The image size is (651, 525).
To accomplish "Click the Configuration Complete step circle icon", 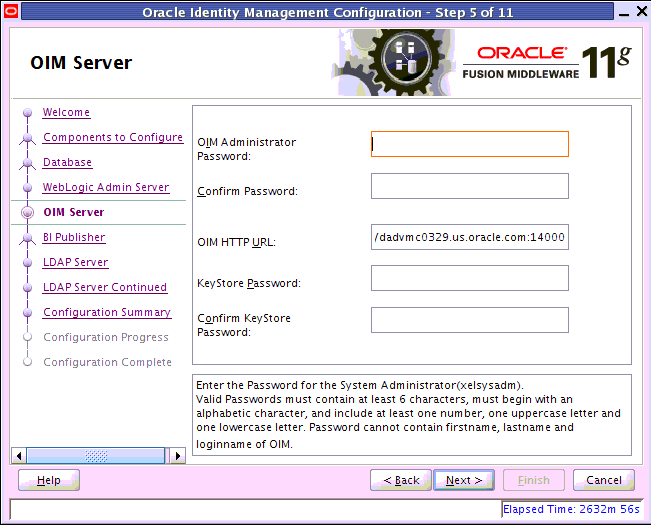I will click(27, 362).
